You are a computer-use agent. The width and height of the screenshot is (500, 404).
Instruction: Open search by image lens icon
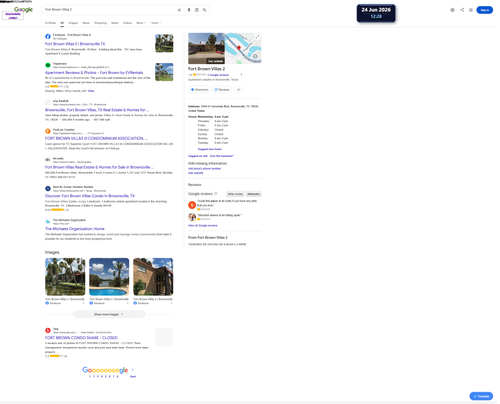197,10
